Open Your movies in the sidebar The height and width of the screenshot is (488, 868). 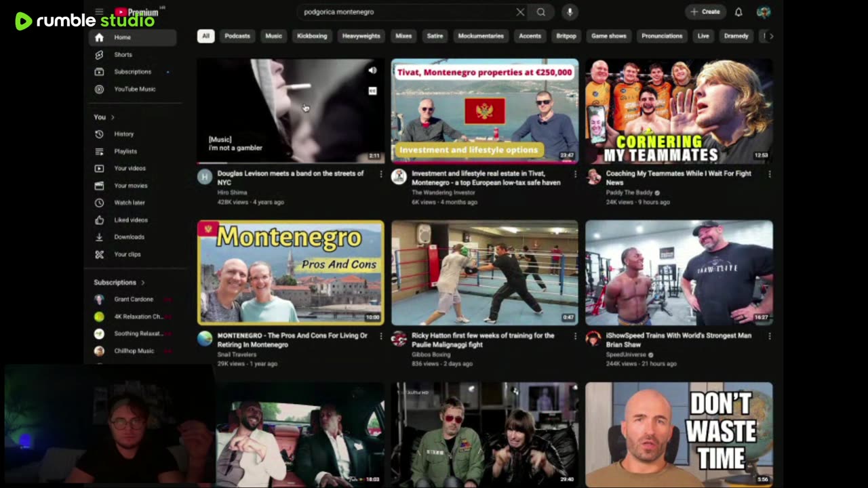132,186
